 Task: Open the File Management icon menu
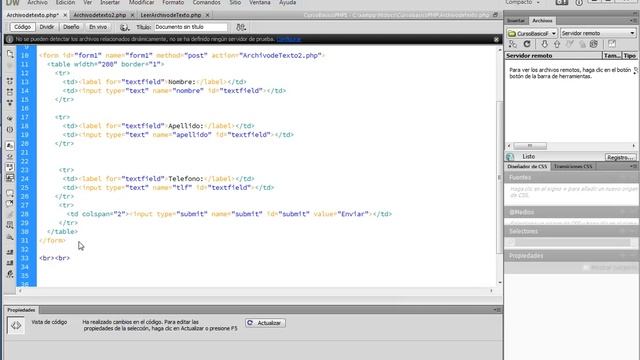(x=241, y=27)
